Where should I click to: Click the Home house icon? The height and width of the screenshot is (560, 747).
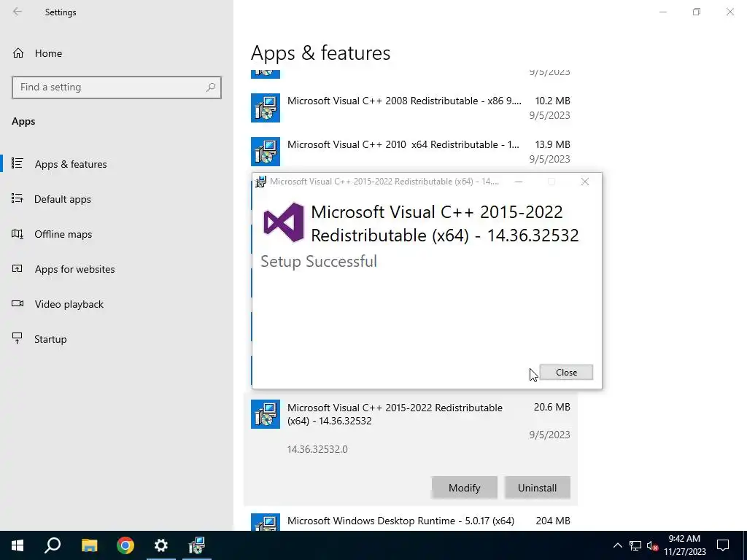click(18, 53)
